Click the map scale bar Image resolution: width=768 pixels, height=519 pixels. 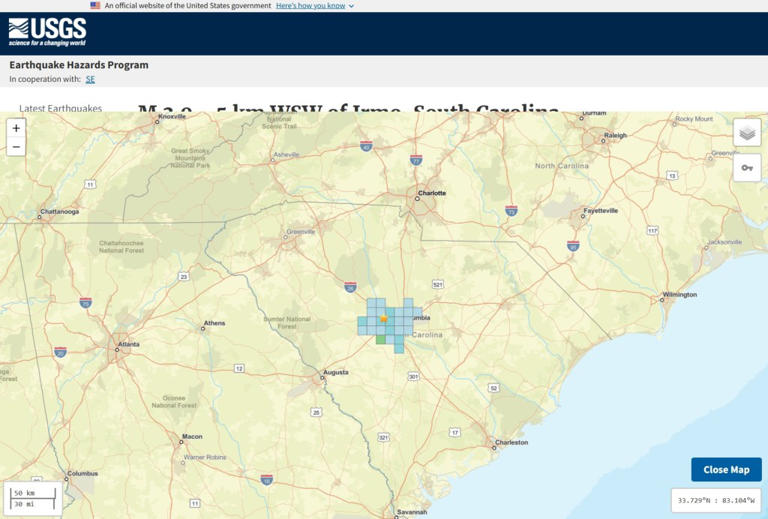[x=33, y=498]
